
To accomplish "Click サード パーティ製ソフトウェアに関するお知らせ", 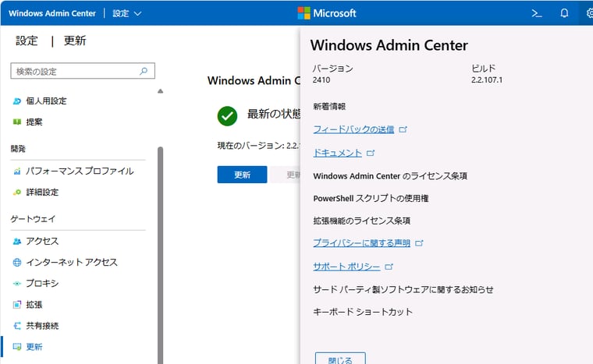I will tap(403, 289).
